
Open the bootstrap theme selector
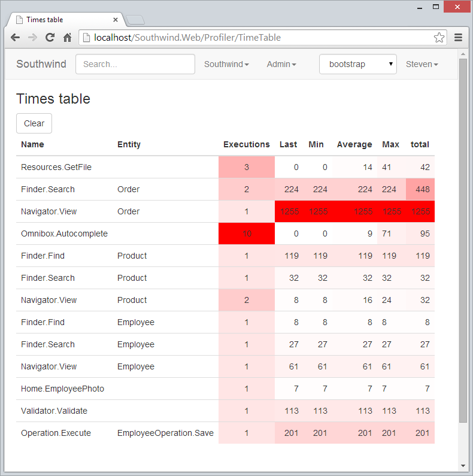pyautogui.click(x=358, y=64)
